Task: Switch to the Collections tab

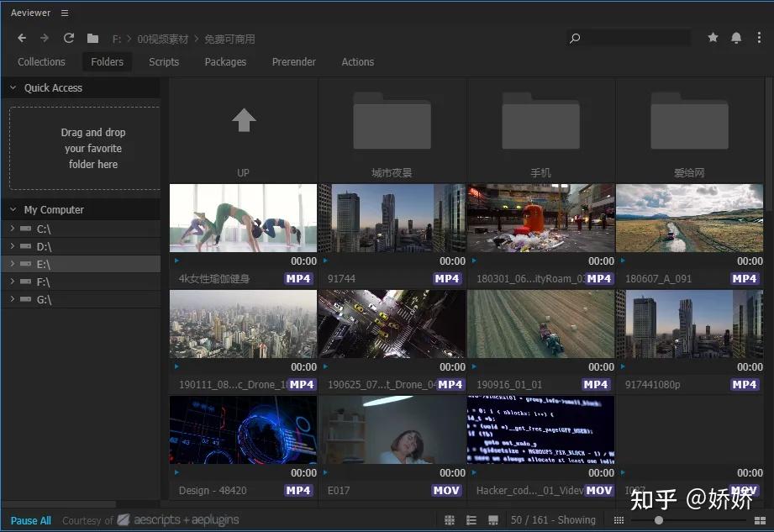Action: point(41,61)
